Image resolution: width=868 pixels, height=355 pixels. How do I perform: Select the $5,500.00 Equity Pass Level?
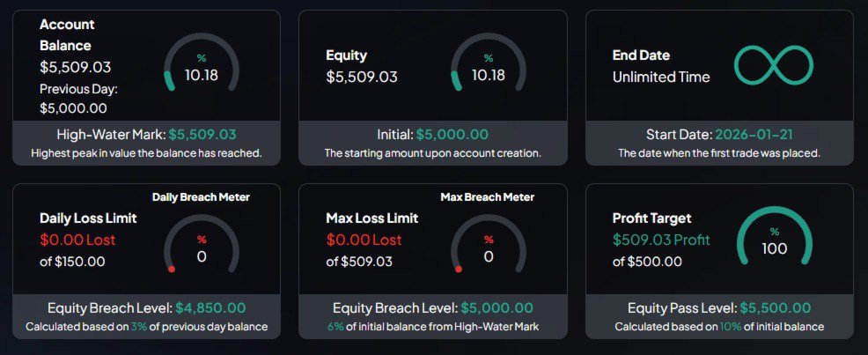775,308
